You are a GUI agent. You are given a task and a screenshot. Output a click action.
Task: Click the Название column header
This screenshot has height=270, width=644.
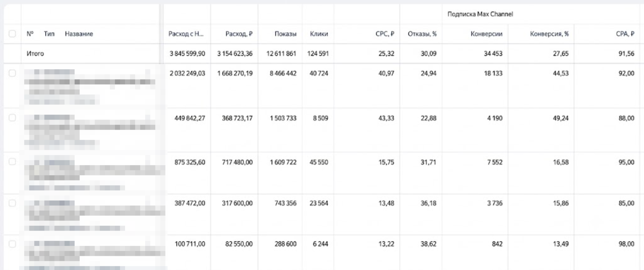click(x=79, y=34)
